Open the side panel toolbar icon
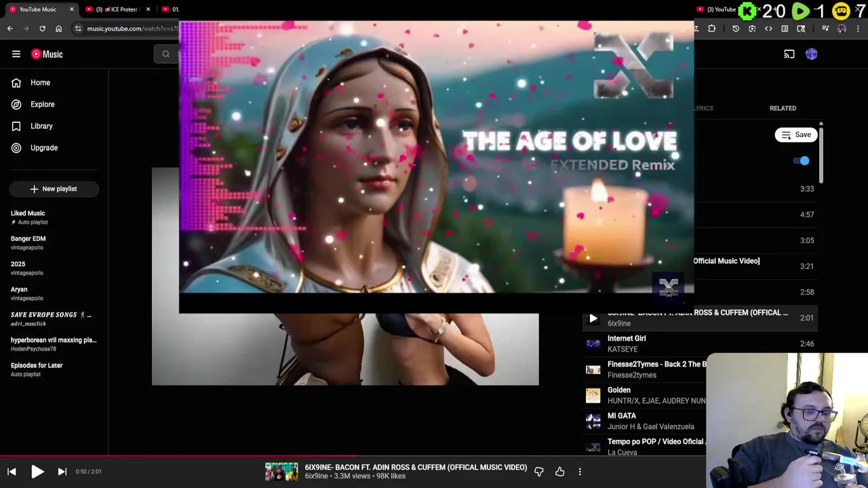The image size is (868, 488). coord(785,28)
